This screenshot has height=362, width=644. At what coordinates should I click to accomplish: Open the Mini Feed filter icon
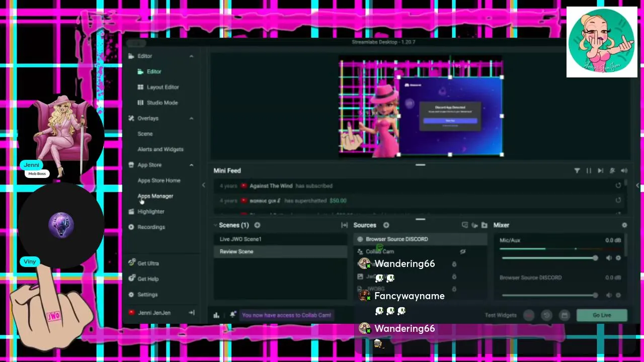coord(577,171)
